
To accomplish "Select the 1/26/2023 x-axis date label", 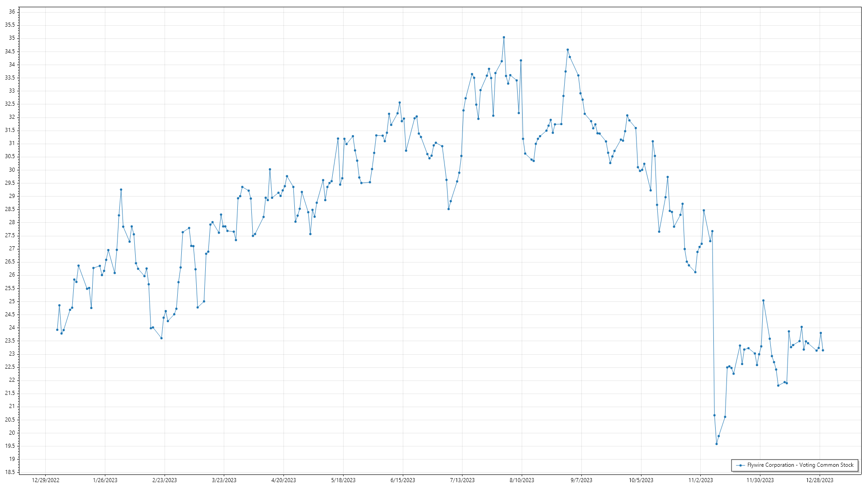I will (105, 480).
